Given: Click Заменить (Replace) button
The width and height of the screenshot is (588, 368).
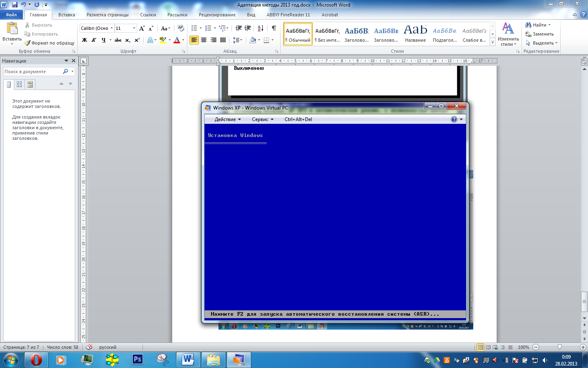Looking at the screenshot, I should pos(539,34).
